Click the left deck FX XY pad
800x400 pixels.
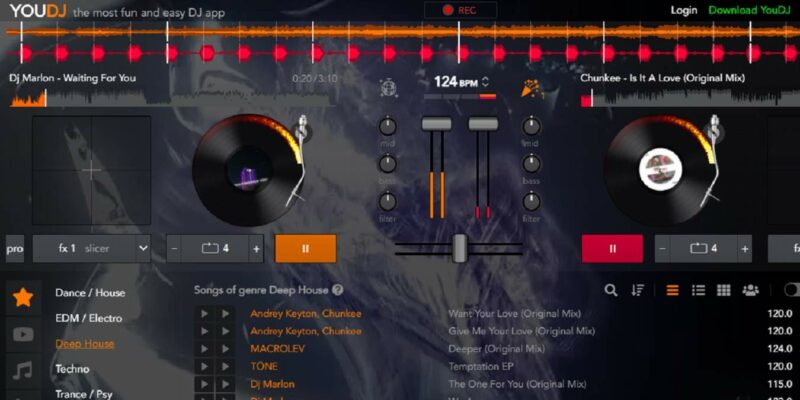91,170
